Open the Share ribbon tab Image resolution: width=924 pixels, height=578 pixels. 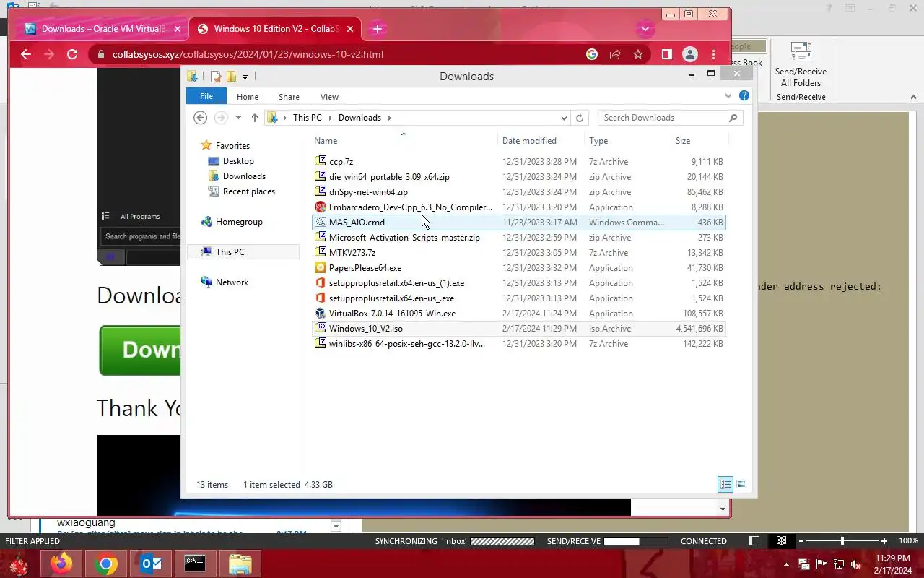(x=289, y=97)
